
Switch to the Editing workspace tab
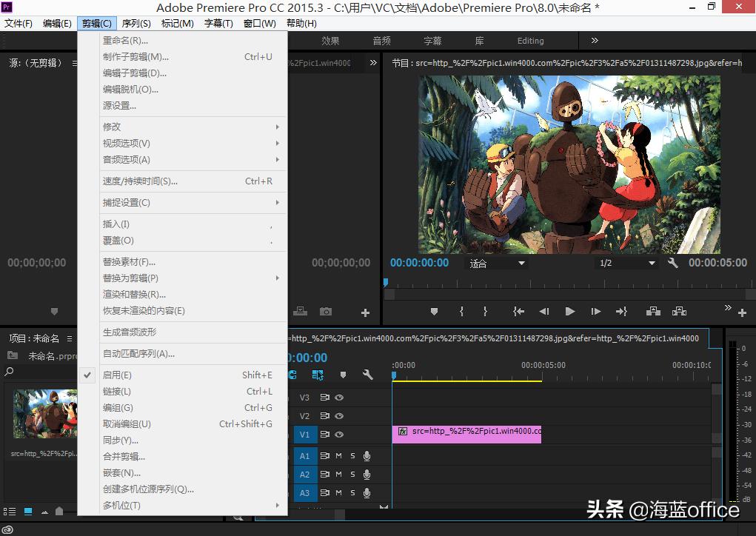530,41
